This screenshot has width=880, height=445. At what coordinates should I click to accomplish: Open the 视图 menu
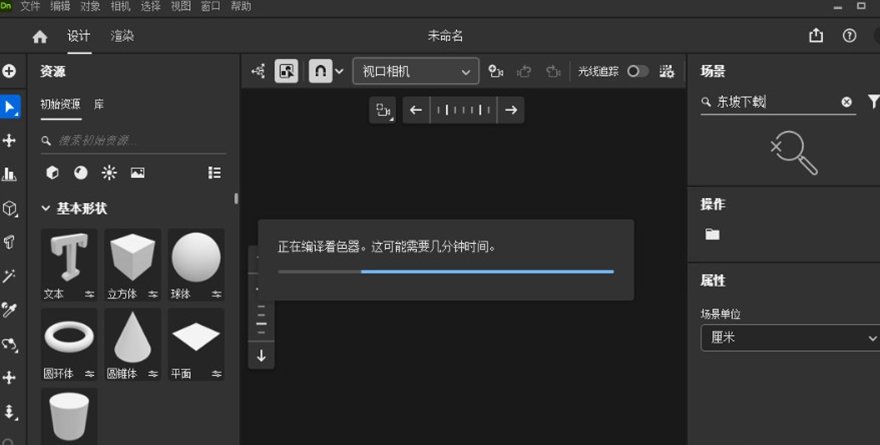pyautogui.click(x=181, y=7)
